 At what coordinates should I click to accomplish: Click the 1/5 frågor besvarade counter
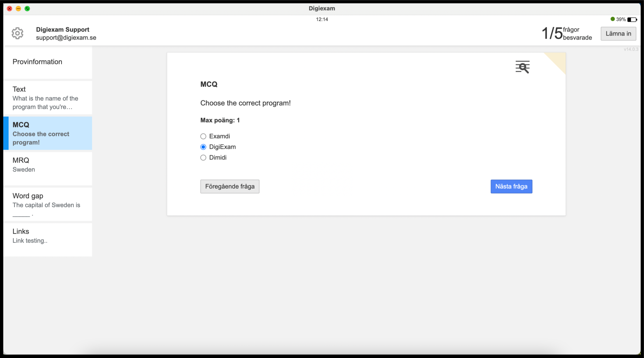[x=566, y=33]
